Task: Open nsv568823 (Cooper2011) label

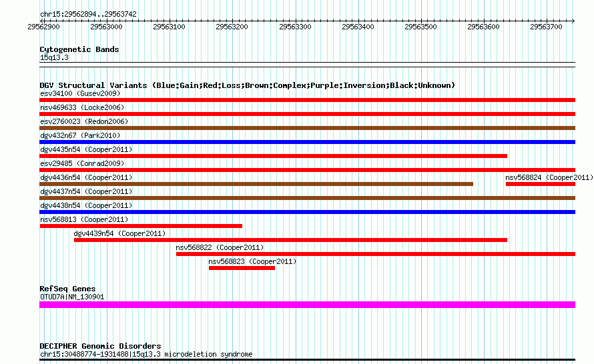Action: 252,261
